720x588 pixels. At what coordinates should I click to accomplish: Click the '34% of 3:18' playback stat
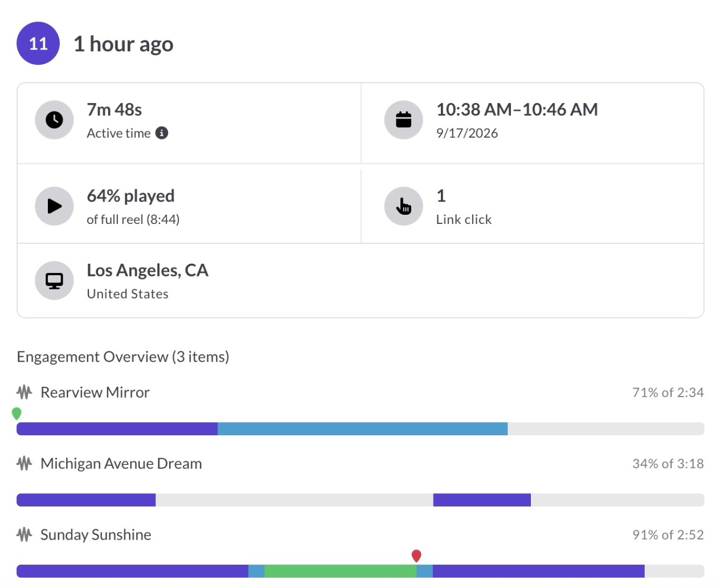click(x=668, y=464)
